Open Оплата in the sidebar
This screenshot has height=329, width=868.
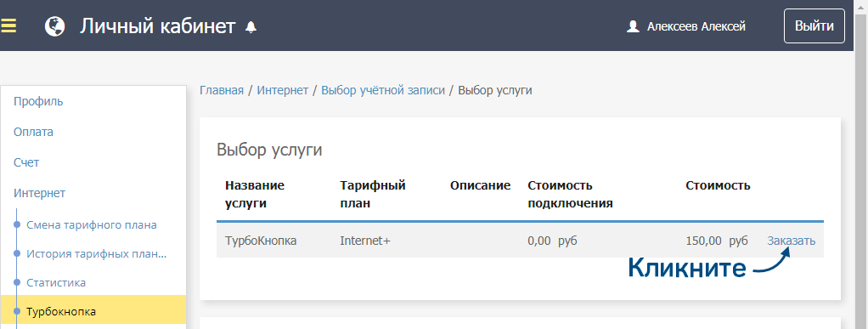coord(33,132)
